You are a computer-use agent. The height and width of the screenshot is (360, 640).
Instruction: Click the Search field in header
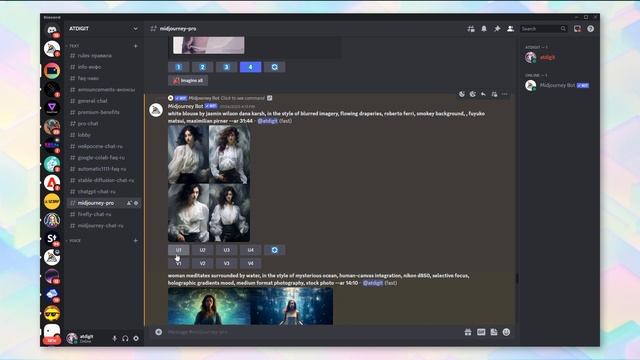click(x=543, y=29)
